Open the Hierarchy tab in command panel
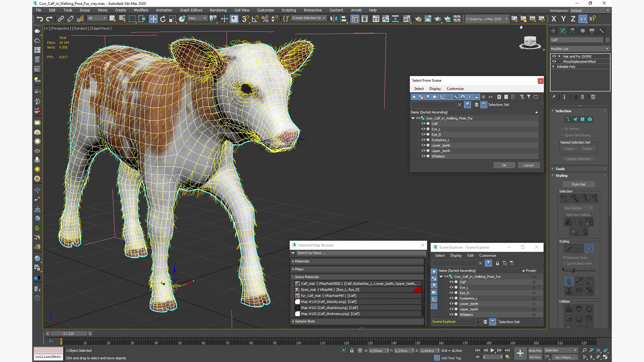The image size is (644, 362). (x=573, y=31)
